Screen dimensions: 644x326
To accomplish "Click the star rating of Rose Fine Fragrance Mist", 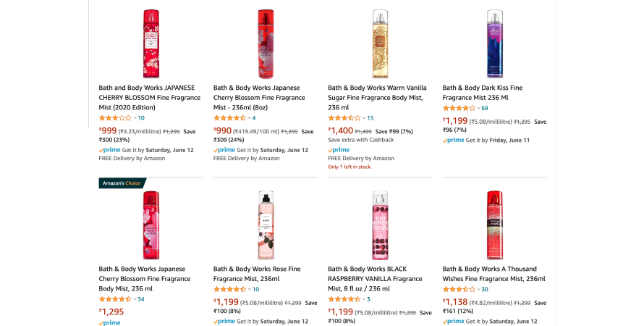I will 229,289.
